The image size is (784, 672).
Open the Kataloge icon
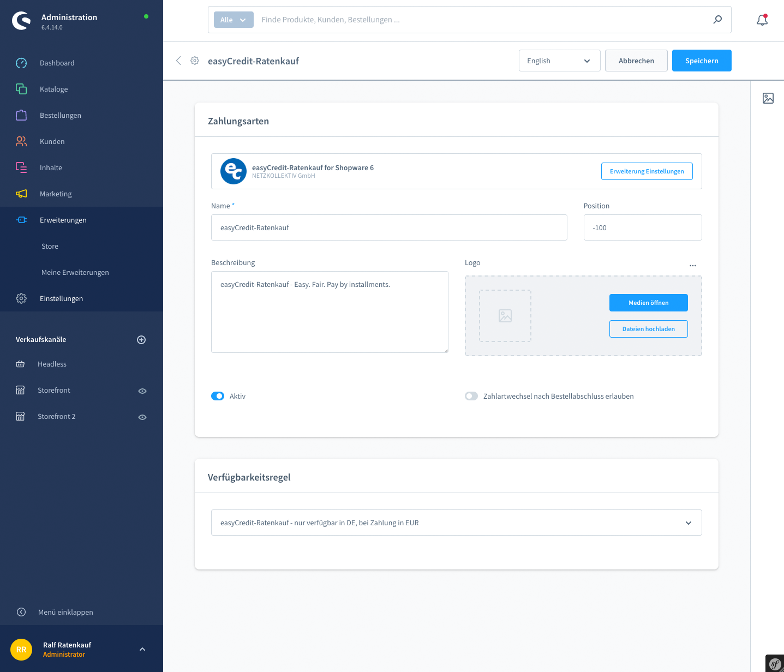[x=21, y=89]
